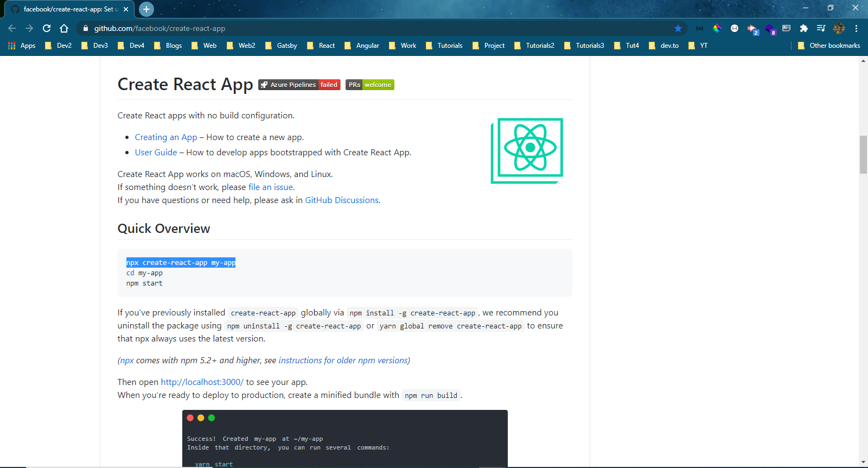868x468 pixels.
Task: Go forward to the next page
Action: tap(29, 28)
